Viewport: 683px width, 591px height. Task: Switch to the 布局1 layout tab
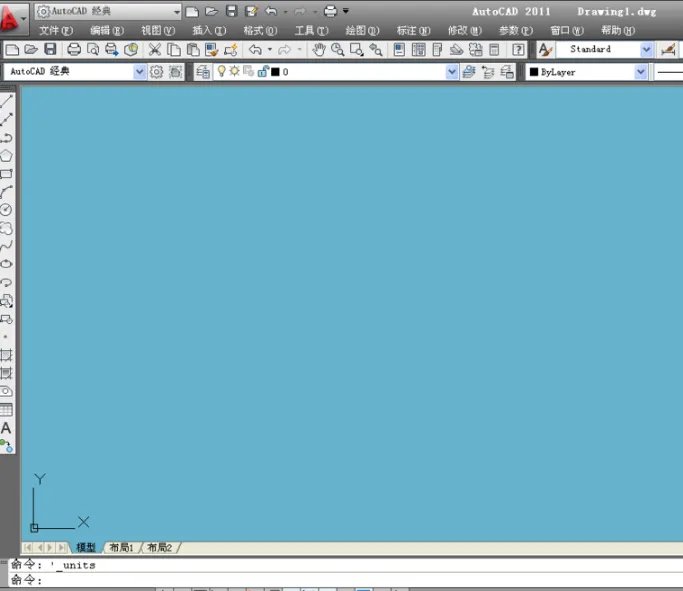[x=121, y=547]
